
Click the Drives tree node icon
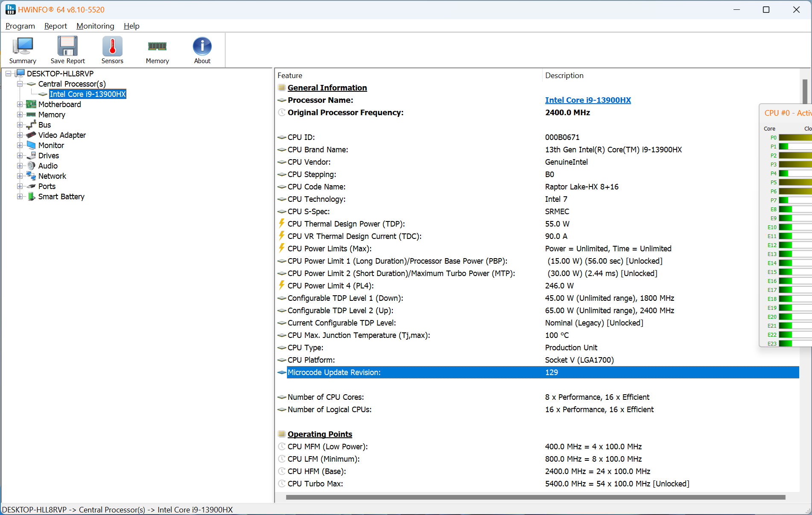(x=31, y=156)
